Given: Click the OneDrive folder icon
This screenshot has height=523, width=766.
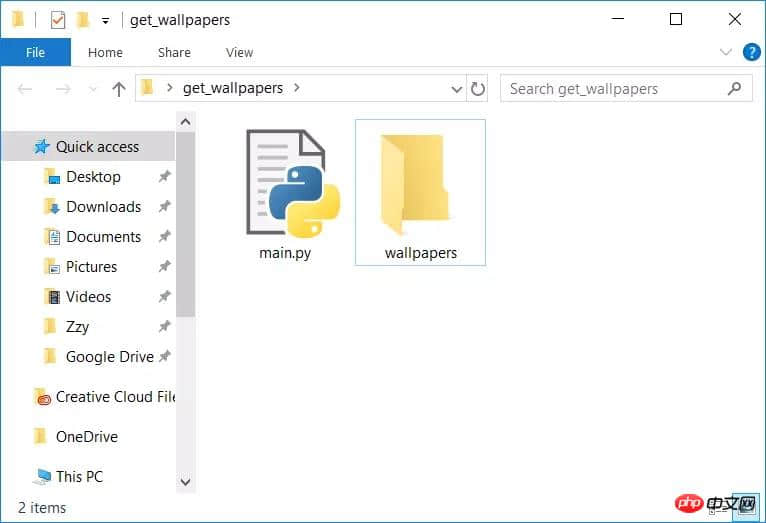Looking at the screenshot, I should [40, 436].
